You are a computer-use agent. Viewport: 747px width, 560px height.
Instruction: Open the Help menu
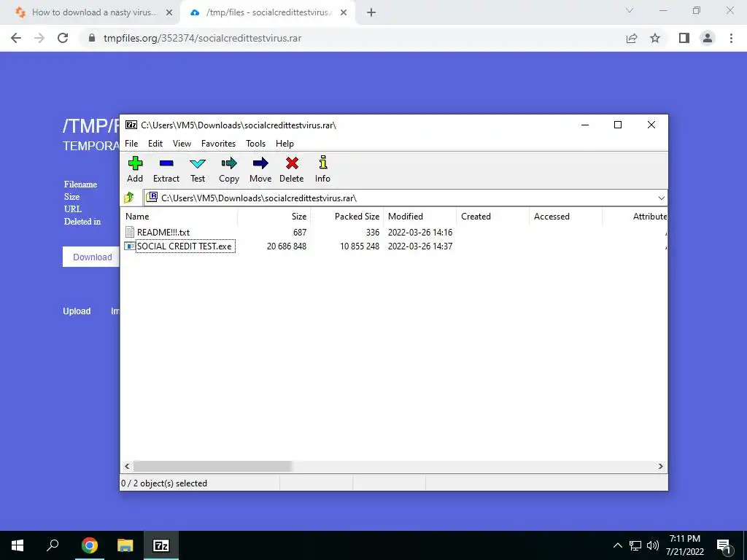coord(285,144)
